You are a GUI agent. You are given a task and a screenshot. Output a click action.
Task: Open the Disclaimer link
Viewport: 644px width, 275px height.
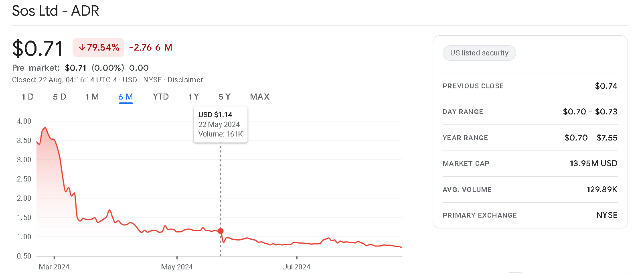coord(185,80)
